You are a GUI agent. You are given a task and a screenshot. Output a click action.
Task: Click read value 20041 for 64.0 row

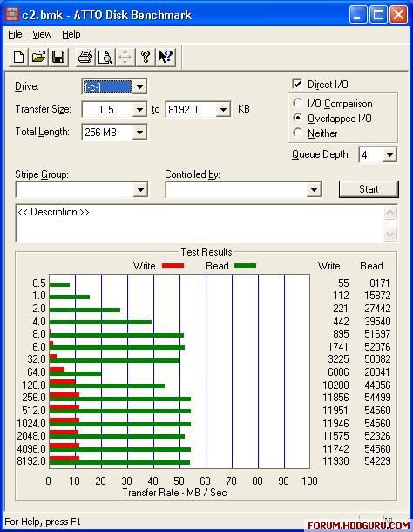point(377,372)
